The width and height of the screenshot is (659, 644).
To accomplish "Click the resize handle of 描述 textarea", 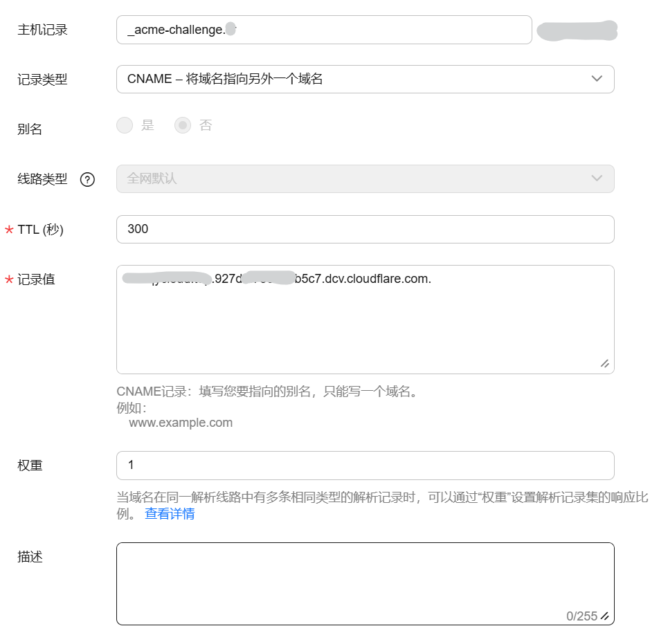I will [605, 614].
